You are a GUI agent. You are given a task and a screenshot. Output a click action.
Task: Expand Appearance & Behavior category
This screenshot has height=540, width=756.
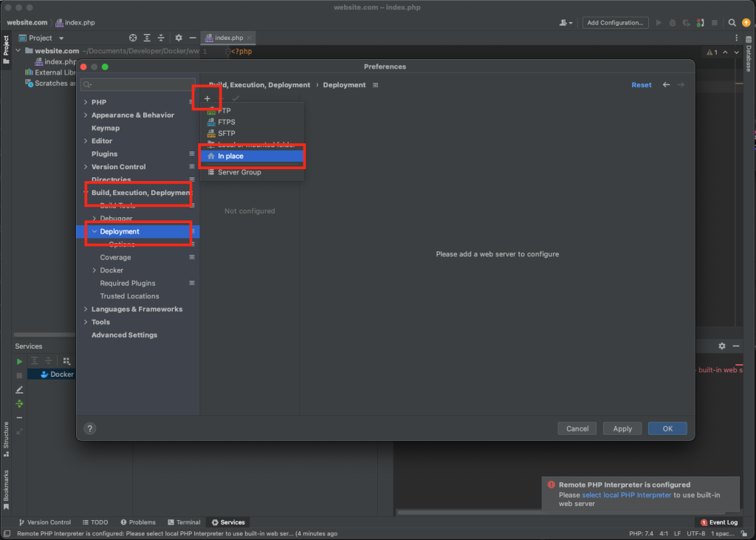[x=86, y=115]
